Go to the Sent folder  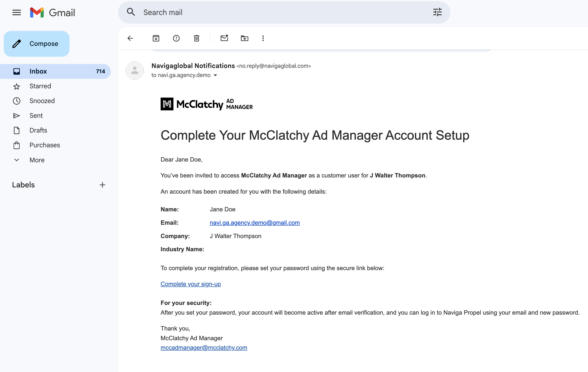pyautogui.click(x=36, y=116)
